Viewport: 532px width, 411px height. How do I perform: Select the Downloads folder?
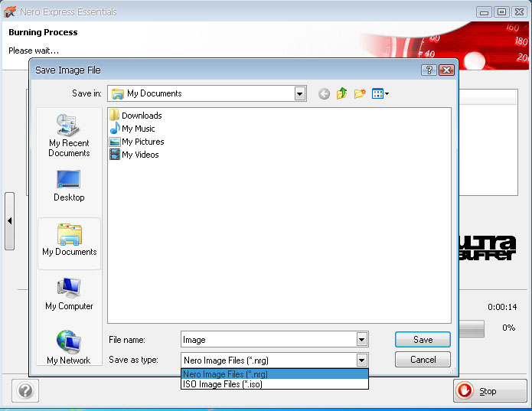pos(135,116)
